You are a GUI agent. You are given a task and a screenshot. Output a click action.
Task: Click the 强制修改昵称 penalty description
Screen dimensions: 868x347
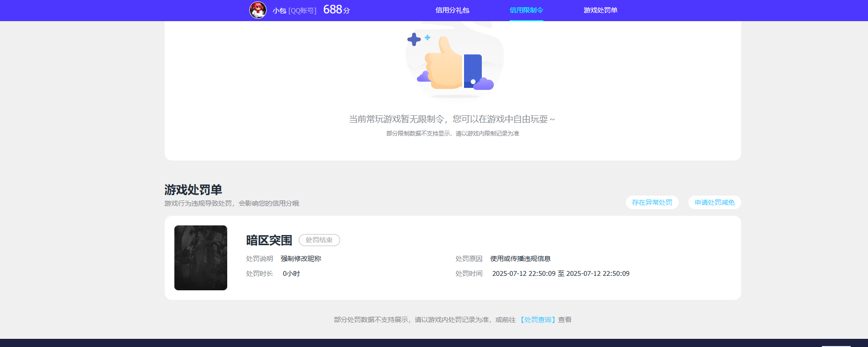[x=301, y=259]
